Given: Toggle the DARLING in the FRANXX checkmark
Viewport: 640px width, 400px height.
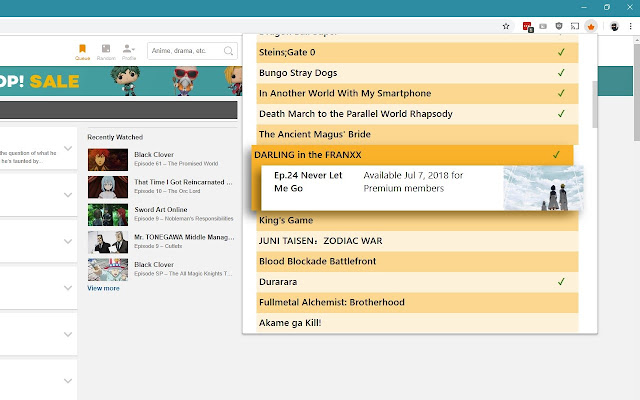Looking at the screenshot, I should (x=556, y=154).
